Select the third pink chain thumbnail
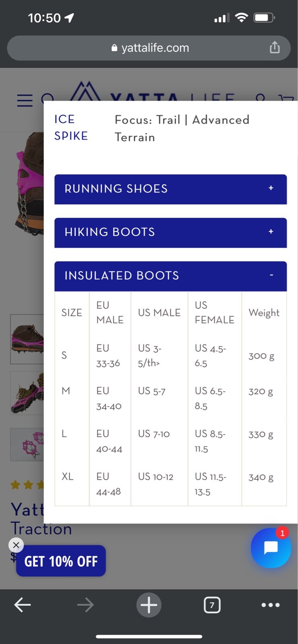Image resolution: width=298 pixels, height=644 pixels. (27, 444)
